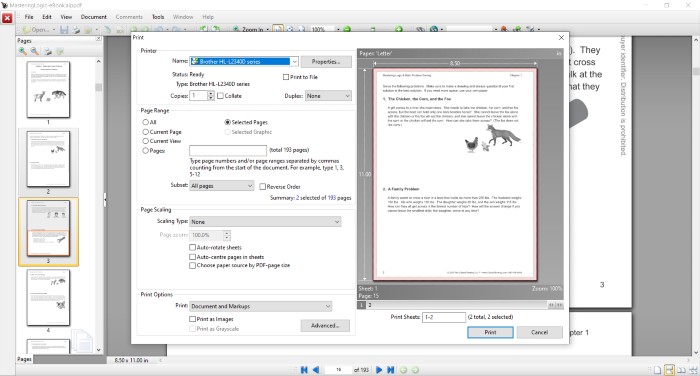
Task: Check Choose paper source by PDF-page size
Action: pyautogui.click(x=192, y=265)
